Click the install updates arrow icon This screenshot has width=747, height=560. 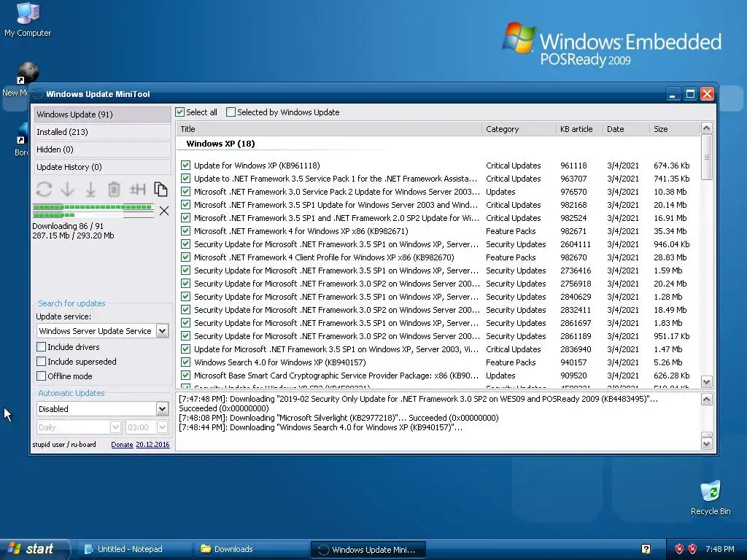pos(90,190)
